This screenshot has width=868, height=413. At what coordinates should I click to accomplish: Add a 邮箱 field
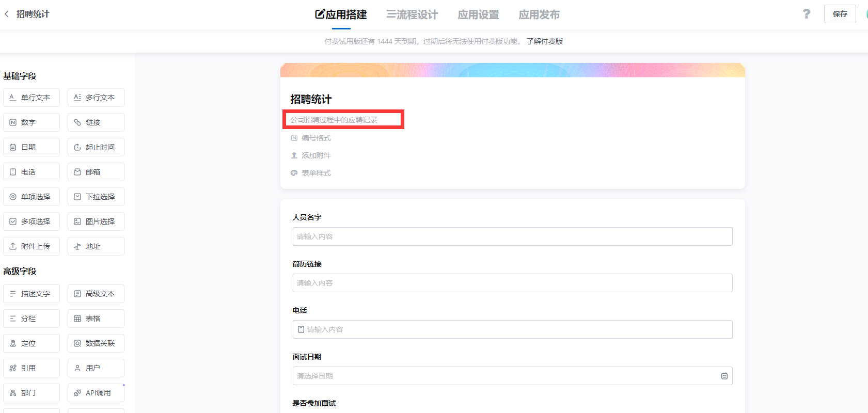[96, 172]
